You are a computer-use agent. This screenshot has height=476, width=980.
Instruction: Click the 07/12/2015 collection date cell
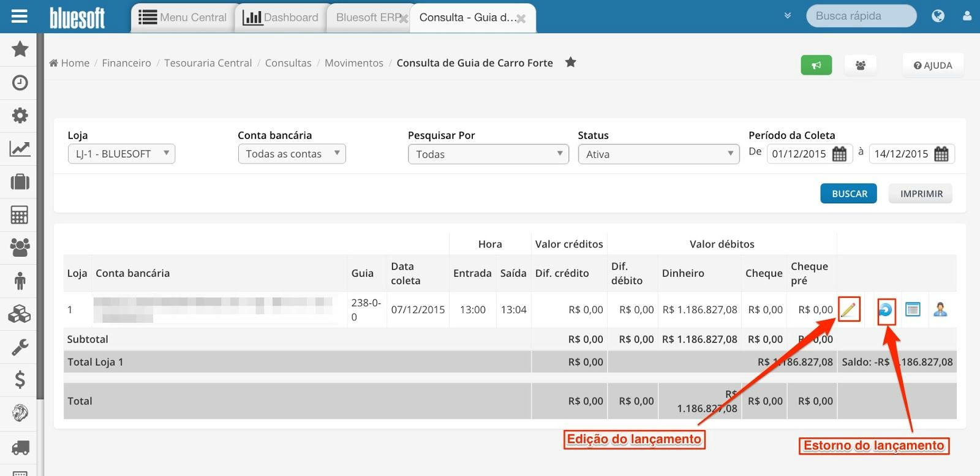(x=418, y=309)
